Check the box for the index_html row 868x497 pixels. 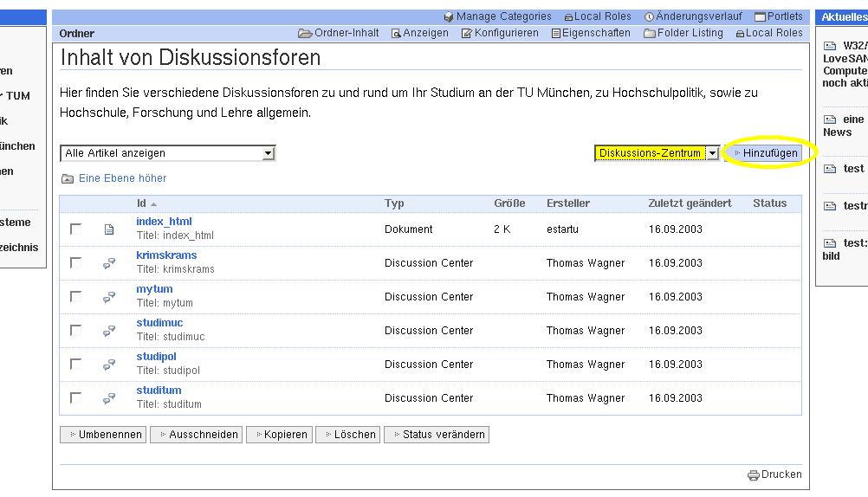tap(76, 229)
